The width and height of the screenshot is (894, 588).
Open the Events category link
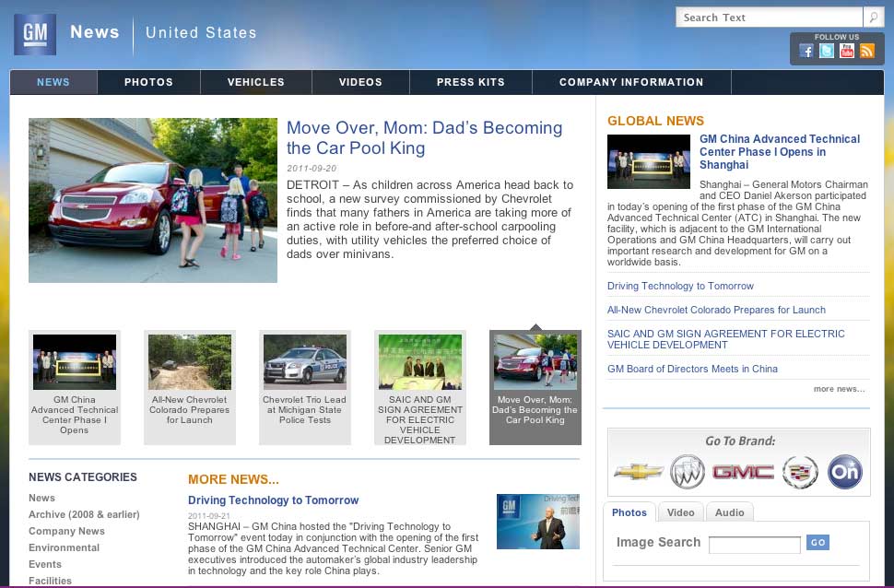pos(45,564)
